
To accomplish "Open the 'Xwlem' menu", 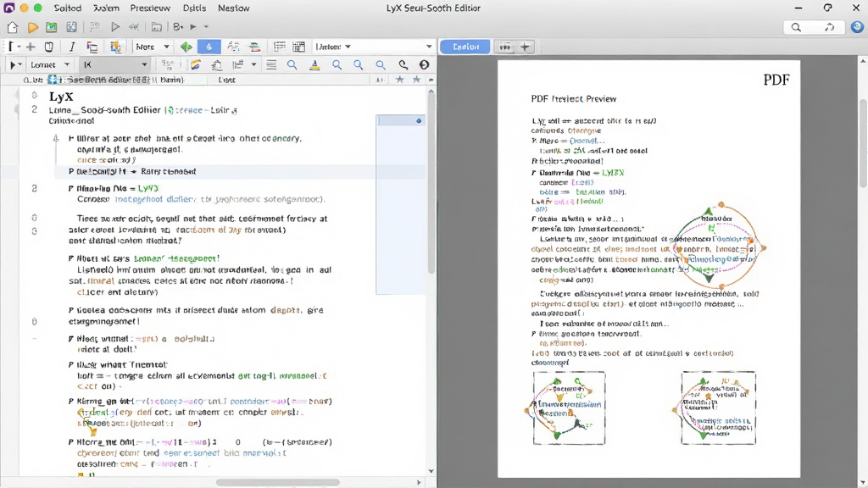I will pos(106,8).
